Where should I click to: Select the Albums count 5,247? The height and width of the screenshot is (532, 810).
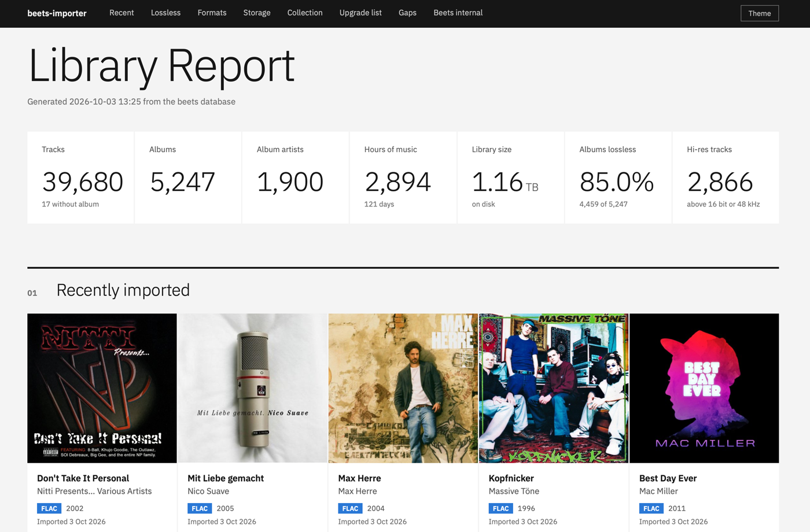[x=182, y=182]
